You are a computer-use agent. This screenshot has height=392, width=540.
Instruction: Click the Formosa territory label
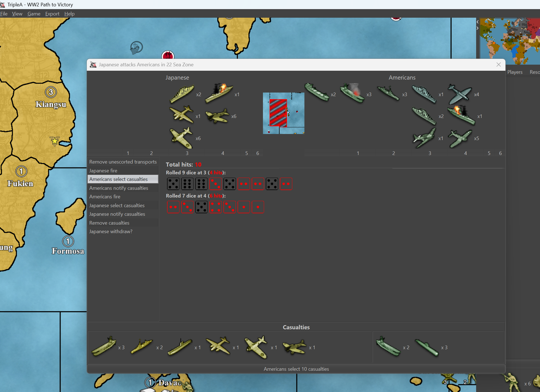tap(68, 251)
